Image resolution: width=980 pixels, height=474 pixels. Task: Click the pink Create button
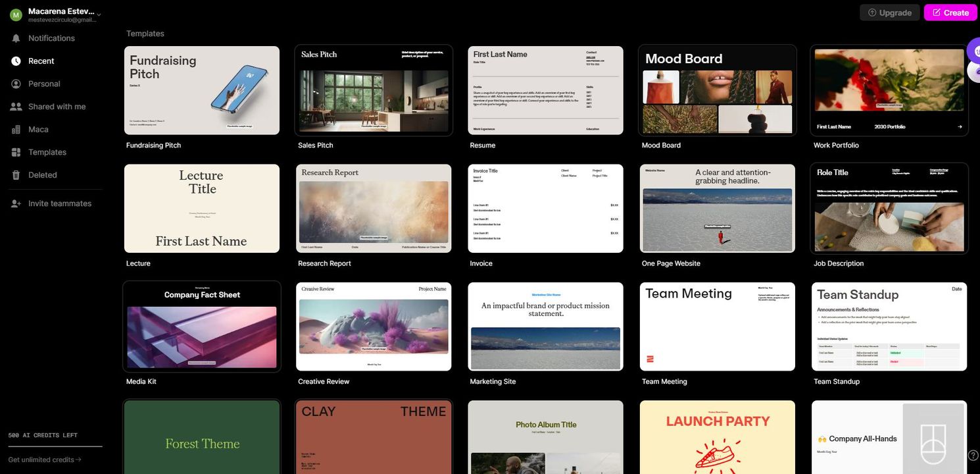coord(950,13)
